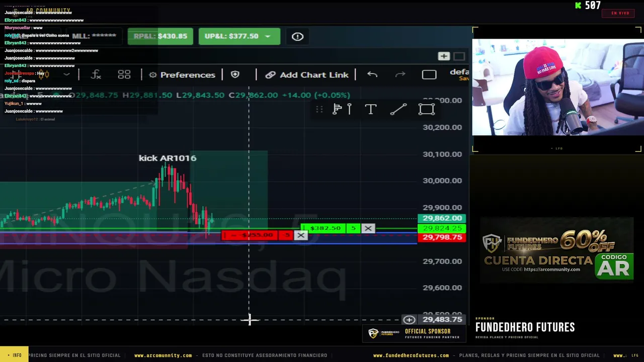Select the rectangle drawing tool

[x=427, y=109]
